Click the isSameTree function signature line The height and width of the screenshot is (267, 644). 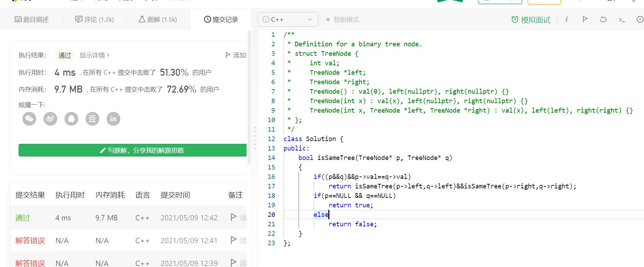375,158
